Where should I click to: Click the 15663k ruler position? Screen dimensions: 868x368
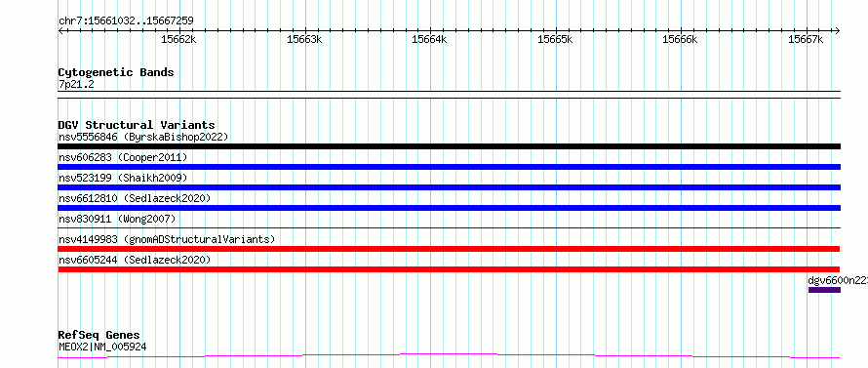click(304, 39)
